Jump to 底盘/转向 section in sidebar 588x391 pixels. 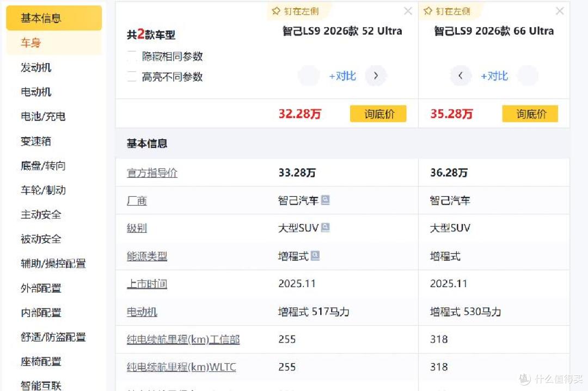[43, 165]
